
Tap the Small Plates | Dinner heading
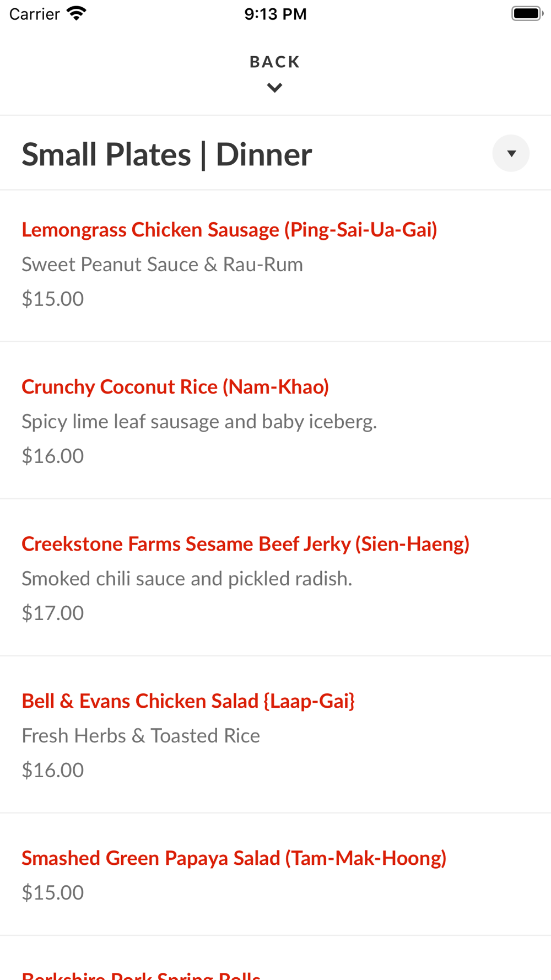167,154
